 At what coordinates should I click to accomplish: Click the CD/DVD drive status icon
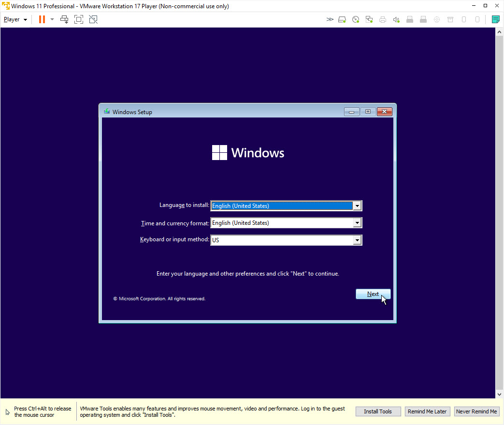(x=356, y=19)
